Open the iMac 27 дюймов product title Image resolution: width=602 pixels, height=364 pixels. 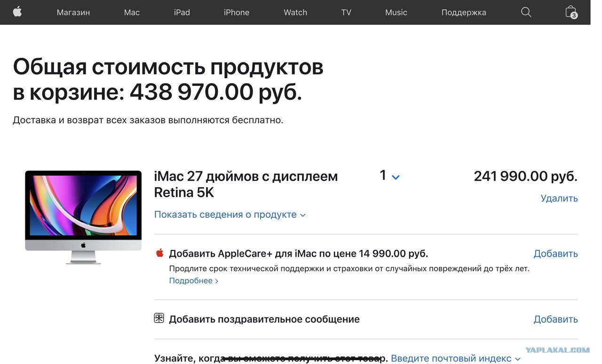click(246, 184)
